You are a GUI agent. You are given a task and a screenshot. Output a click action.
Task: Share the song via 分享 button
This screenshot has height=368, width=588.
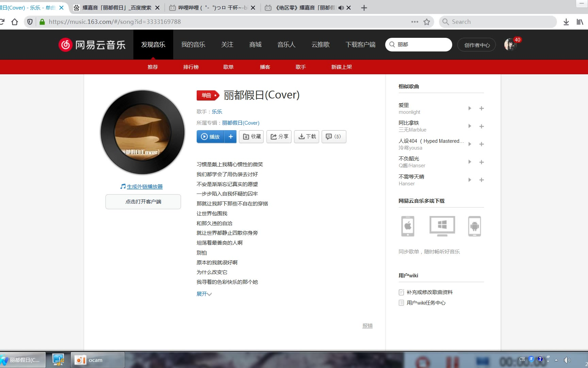[279, 137]
